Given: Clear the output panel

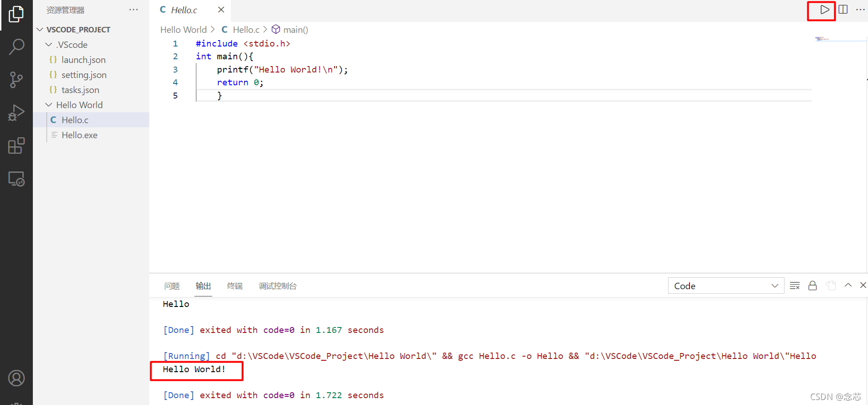Looking at the screenshot, I should pos(795,286).
